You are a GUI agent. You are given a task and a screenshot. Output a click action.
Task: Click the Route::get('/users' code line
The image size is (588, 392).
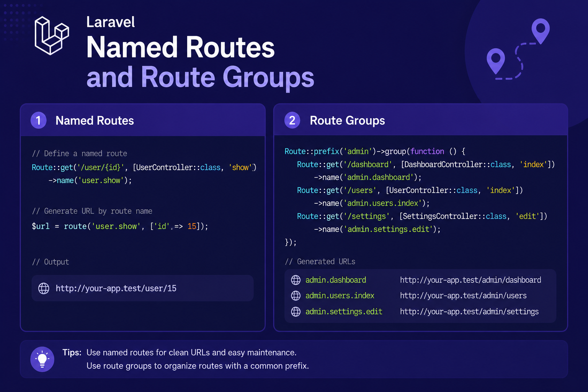tap(410, 190)
